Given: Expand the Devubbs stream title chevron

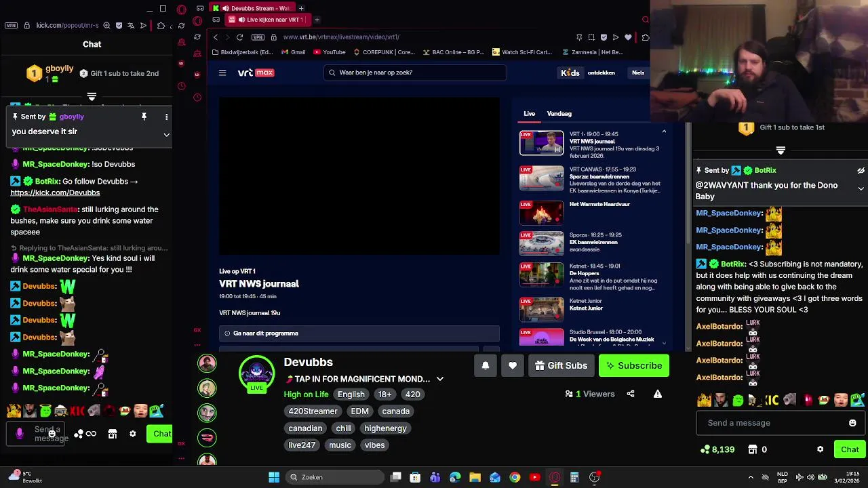Looking at the screenshot, I should click(x=439, y=379).
